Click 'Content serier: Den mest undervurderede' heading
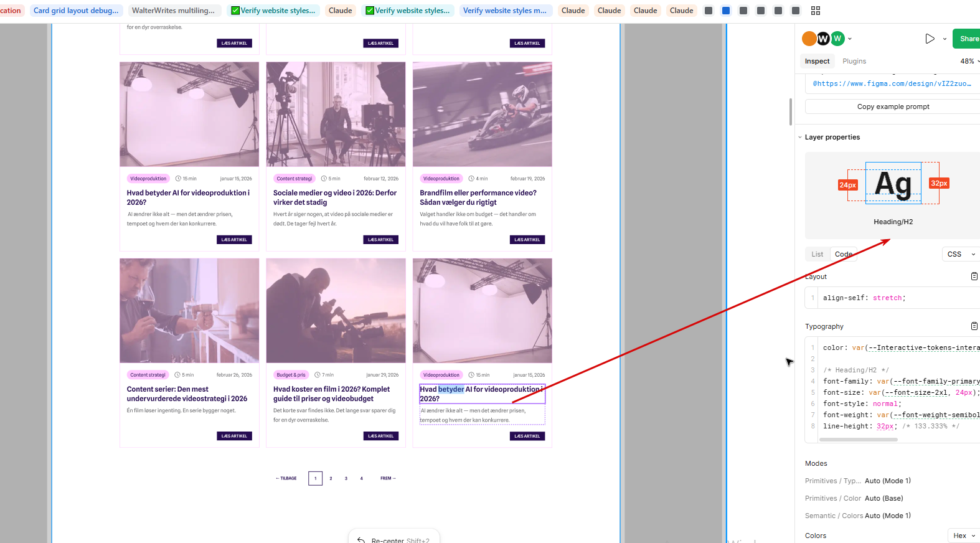980x543 pixels. point(187,394)
